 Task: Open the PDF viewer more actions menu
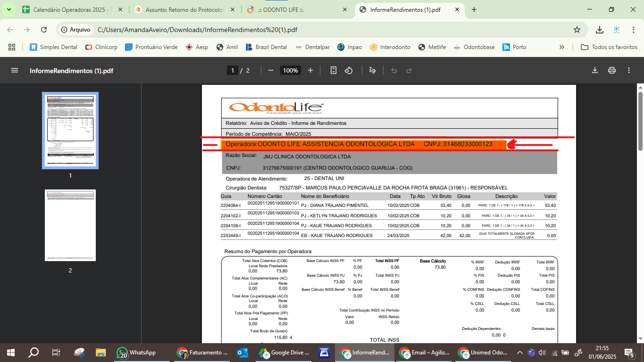click(629, 70)
